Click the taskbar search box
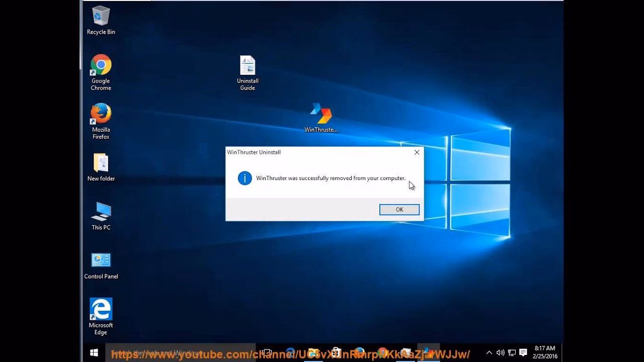Viewport: 644px width, 362px height. point(181,353)
